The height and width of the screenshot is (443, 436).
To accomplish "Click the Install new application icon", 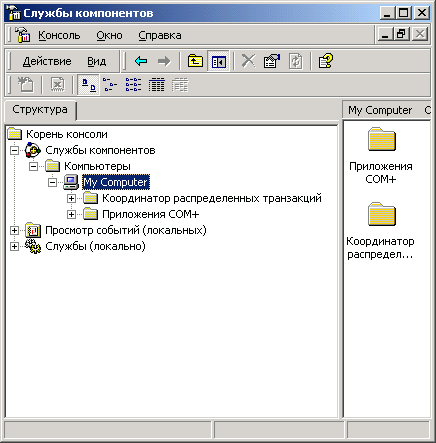I will pos(26,85).
